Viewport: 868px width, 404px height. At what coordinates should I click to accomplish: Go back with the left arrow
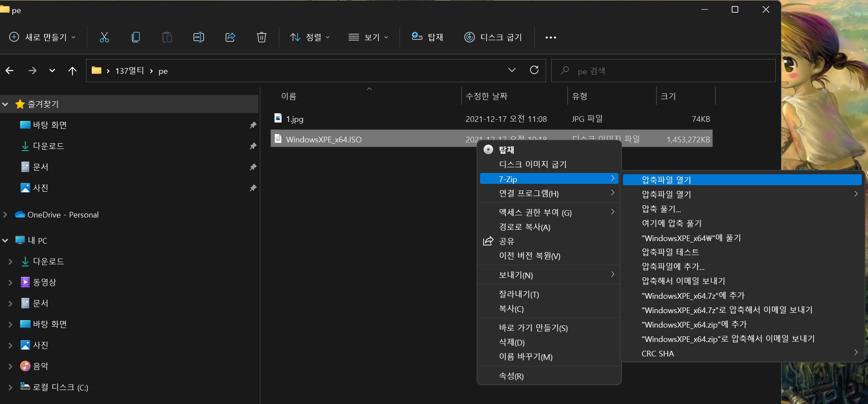coord(10,70)
